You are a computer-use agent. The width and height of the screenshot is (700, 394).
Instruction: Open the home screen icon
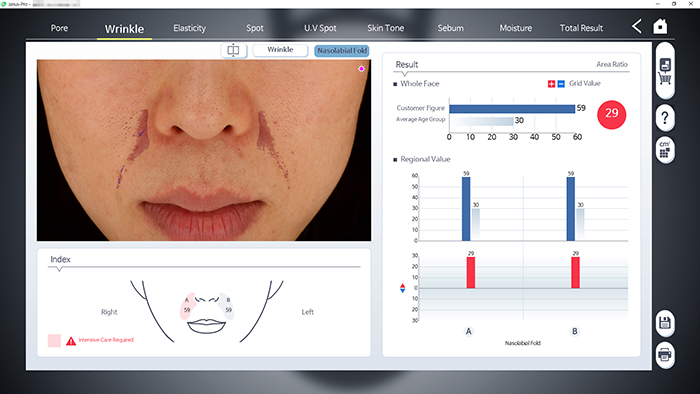pyautogui.click(x=660, y=26)
